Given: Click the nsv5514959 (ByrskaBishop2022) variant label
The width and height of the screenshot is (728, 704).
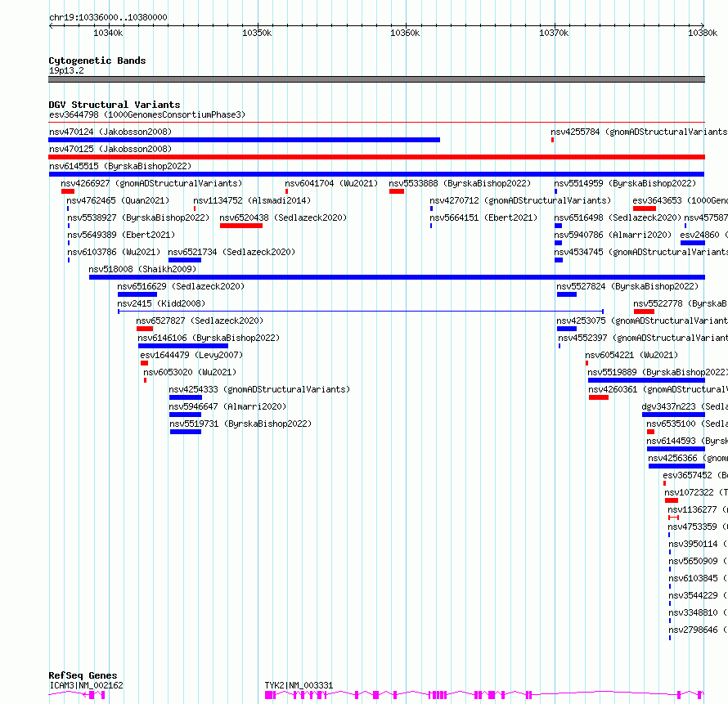Looking at the screenshot, I should (x=625, y=183).
